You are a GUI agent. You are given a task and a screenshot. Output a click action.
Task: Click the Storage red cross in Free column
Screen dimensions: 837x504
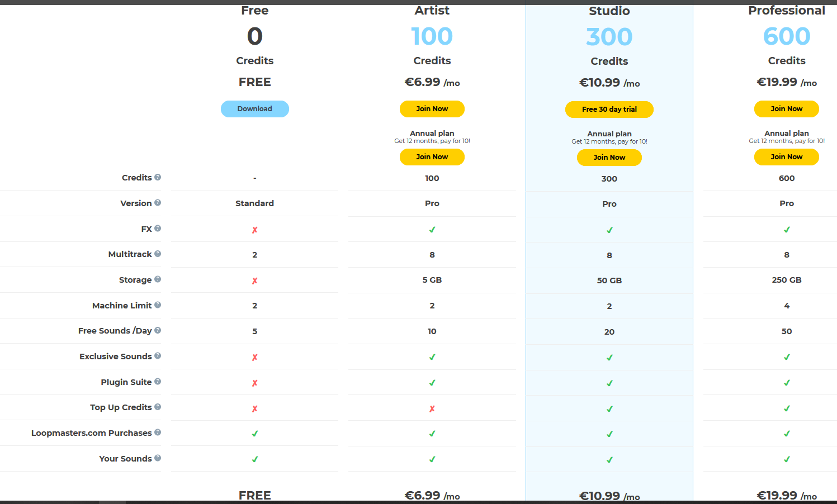tap(255, 280)
